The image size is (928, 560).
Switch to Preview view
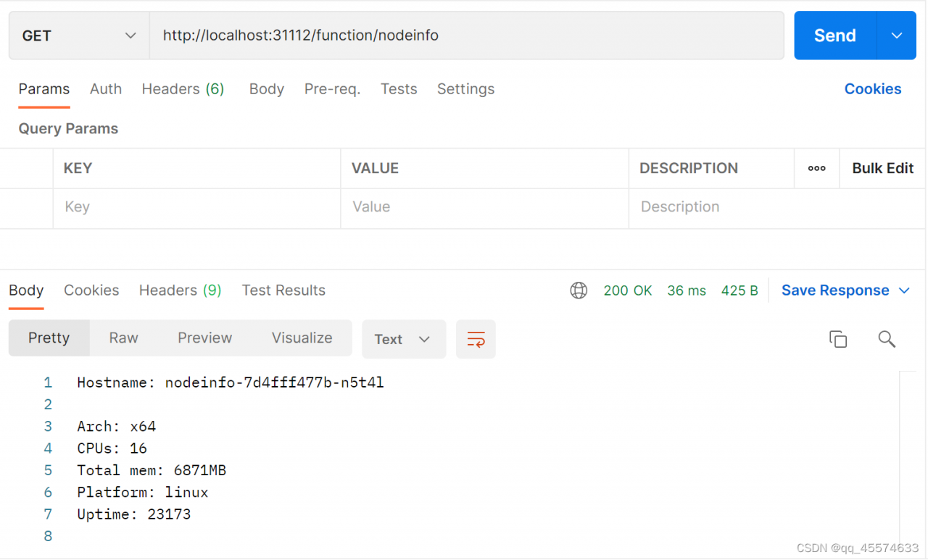[205, 338]
